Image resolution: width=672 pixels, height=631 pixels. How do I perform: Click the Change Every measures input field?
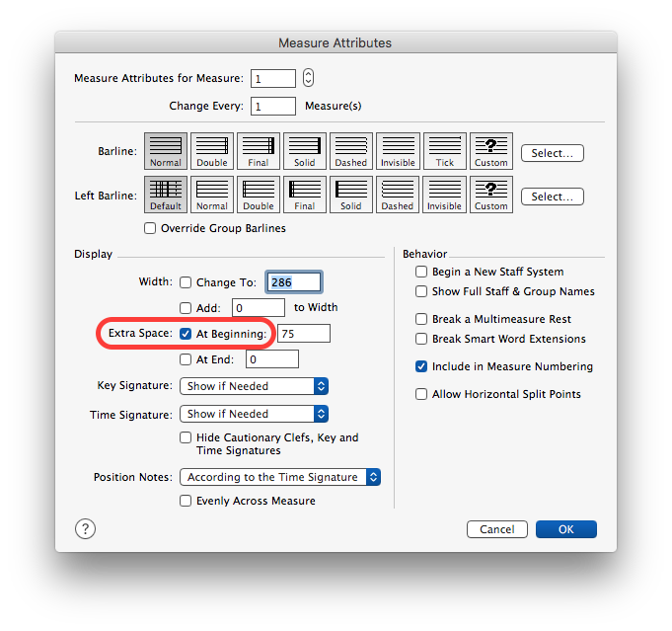[273, 106]
